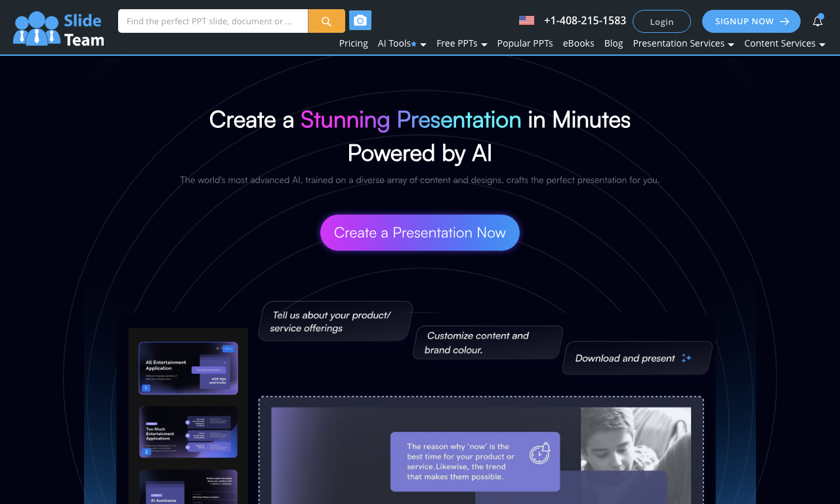Click the alarm clock icon in slide preview
840x504 pixels.
pyautogui.click(x=540, y=453)
